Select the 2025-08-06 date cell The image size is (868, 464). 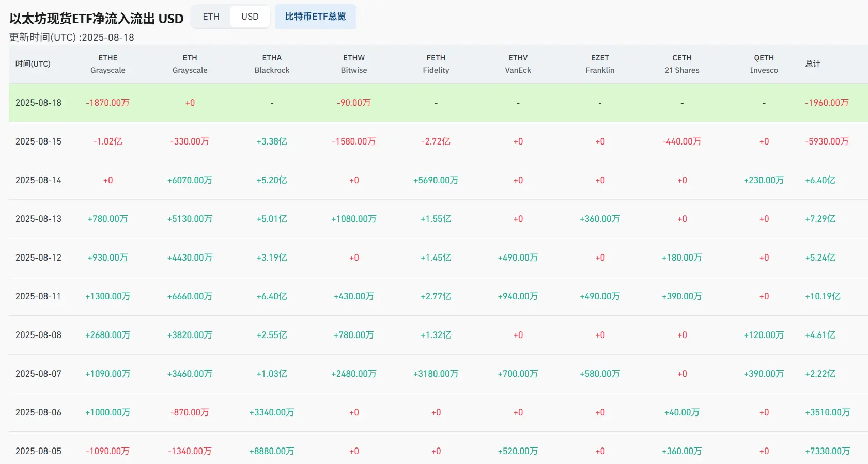39,412
